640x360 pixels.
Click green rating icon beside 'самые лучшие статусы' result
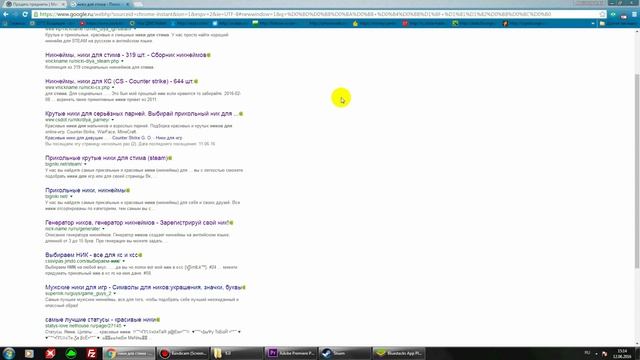pyautogui.click(x=158, y=320)
